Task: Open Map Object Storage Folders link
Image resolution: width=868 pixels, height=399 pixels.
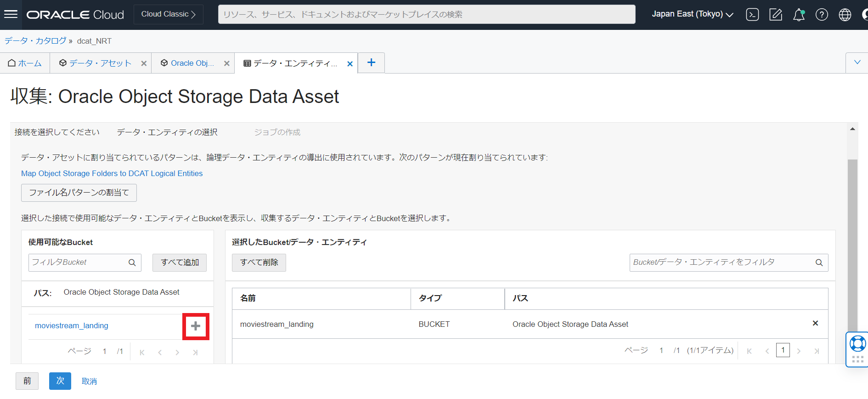Action: click(112, 173)
